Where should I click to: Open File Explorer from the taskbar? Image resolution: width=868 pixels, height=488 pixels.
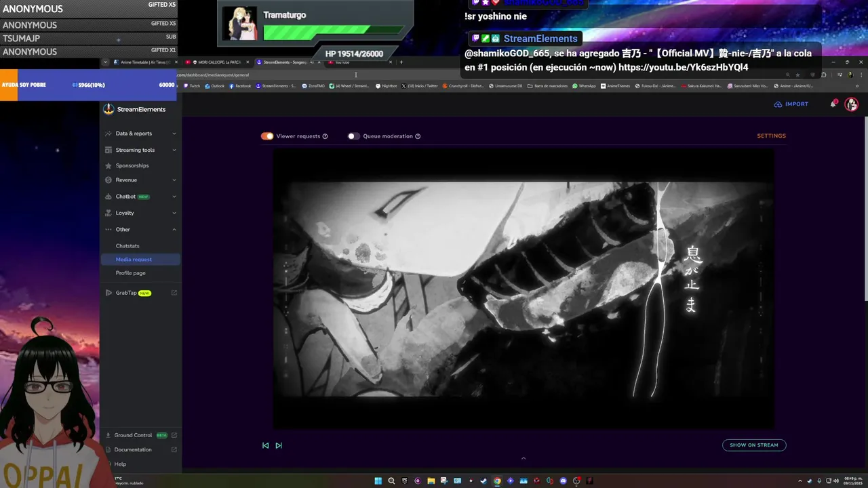tap(431, 481)
